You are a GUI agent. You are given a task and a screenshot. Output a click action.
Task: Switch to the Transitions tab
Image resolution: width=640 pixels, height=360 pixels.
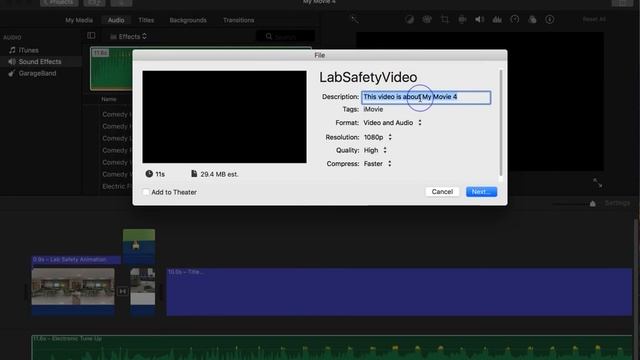239,20
